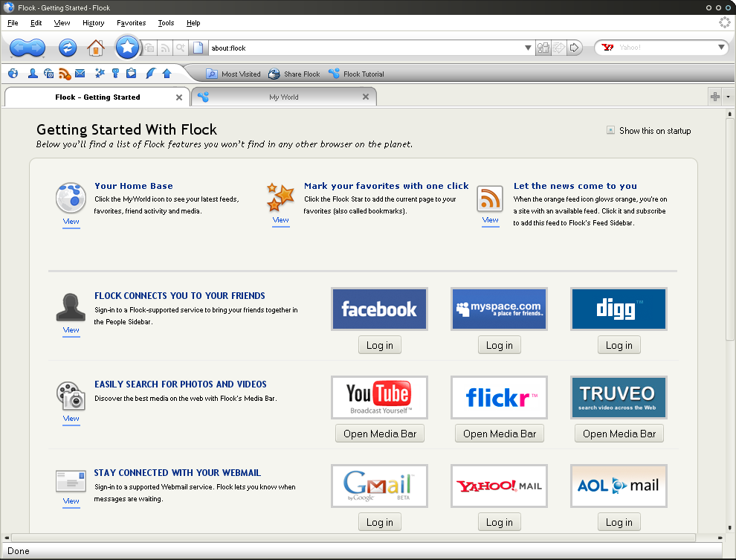Image resolution: width=736 pixels, height=560 pixels.
Task: Click inside the about:flock address field
Action: tap(365, 48)
